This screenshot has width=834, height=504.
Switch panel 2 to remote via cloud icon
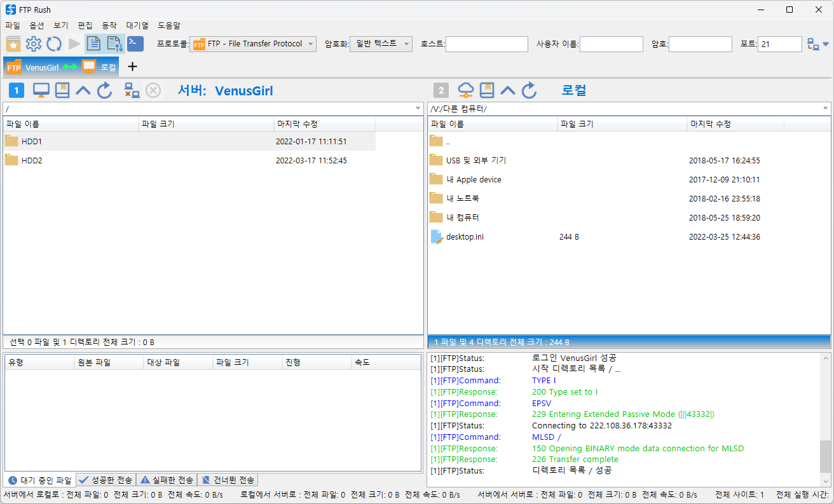tap(466, 90)
